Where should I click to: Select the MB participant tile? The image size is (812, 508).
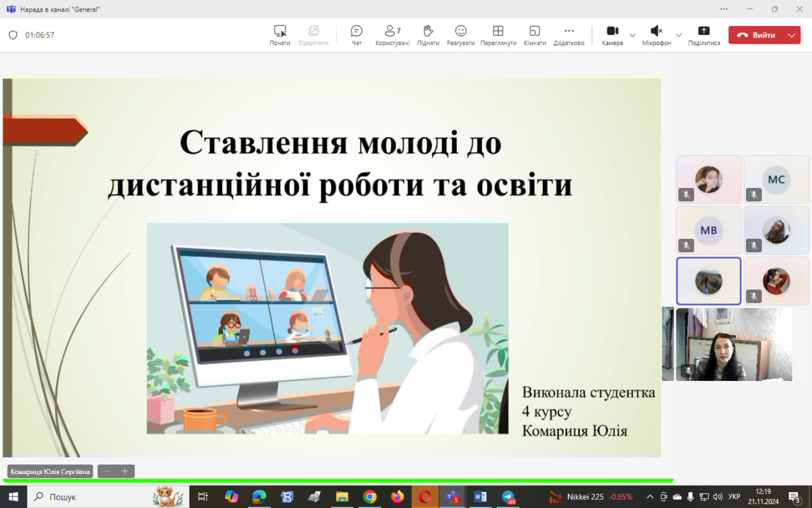[x=709, y=230]
